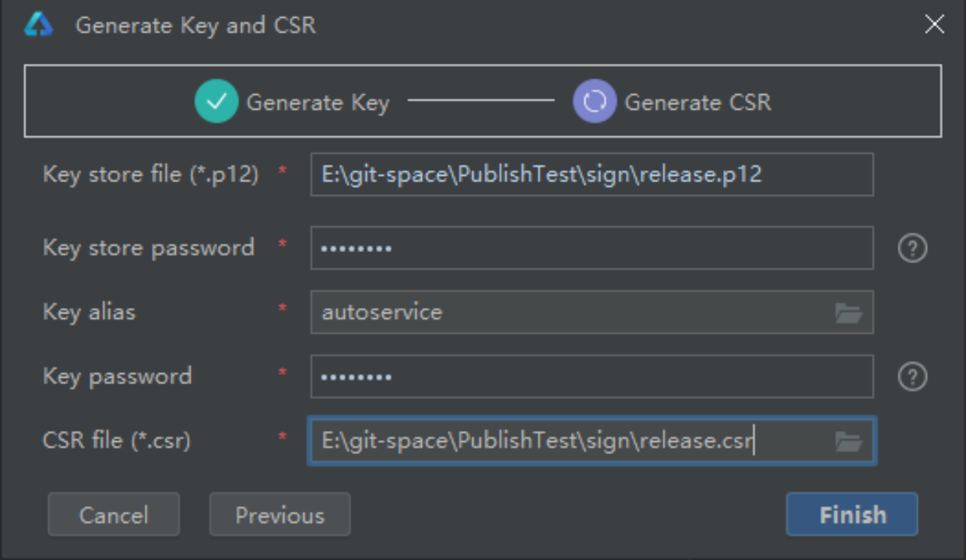Image resolution: width=966 pixels, height=560 pixels.
Task: Click the purple Generate CSR step icon
Action: click(595, 102)
